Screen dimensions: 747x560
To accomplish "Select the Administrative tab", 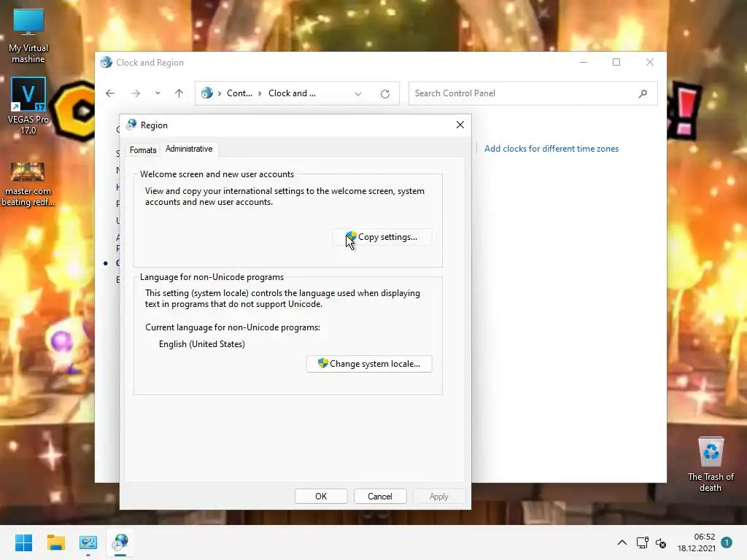I will (189, 149).
